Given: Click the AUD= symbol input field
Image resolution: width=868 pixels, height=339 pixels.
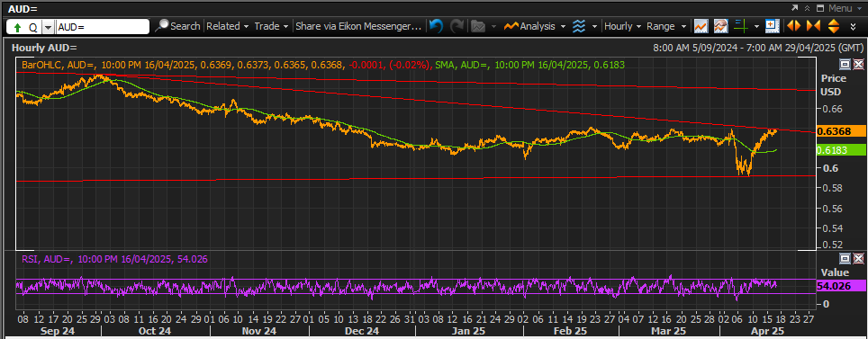Looking at the screenshot, I should [103, 27].
